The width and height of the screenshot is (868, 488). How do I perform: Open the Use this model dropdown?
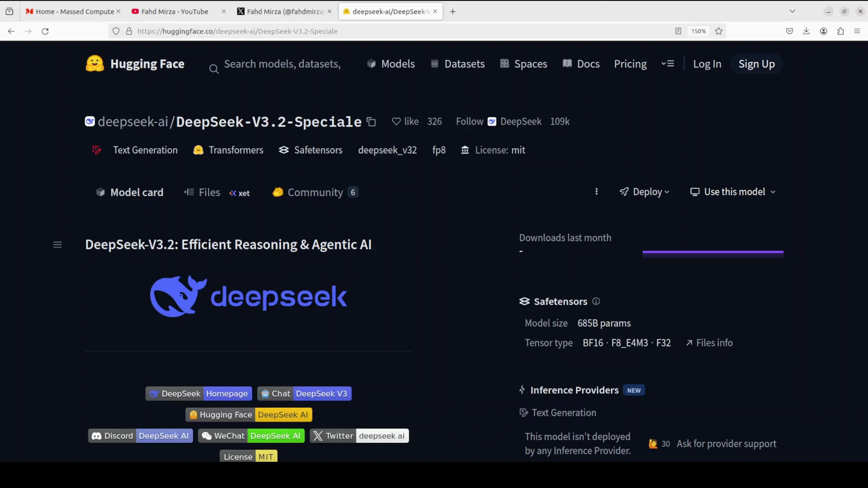click(733, 192)
